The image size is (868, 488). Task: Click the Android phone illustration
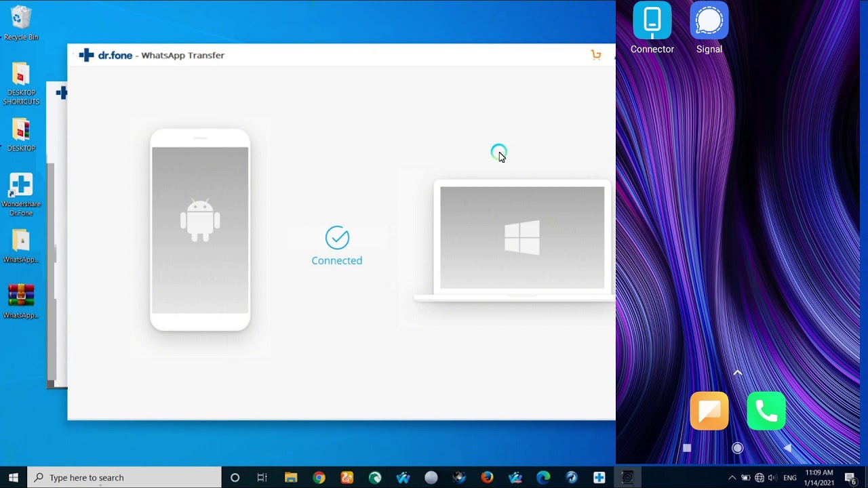click(200, 230)
